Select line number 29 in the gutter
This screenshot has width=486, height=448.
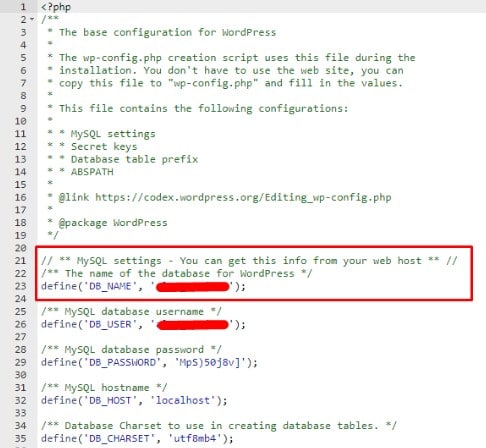[x=20, y=362]
